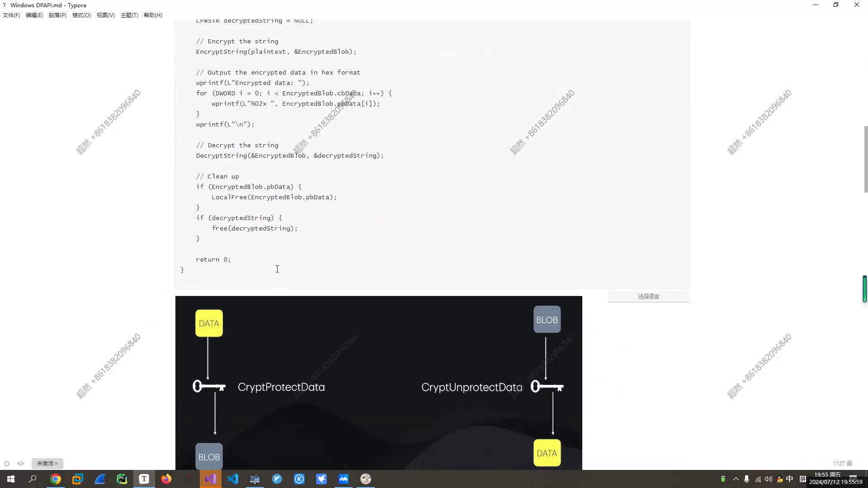The height and width of the screenshot is (488, 868).
Task: Click the Firefox browser taskbar icon
Action: point(166,480)
